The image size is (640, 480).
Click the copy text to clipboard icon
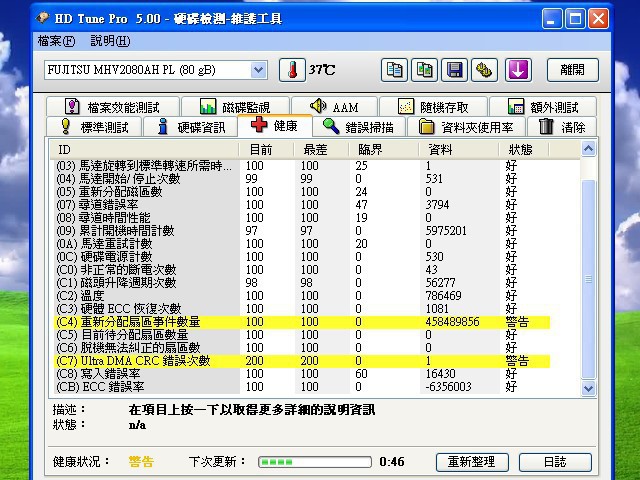click(x=394, y=70)
